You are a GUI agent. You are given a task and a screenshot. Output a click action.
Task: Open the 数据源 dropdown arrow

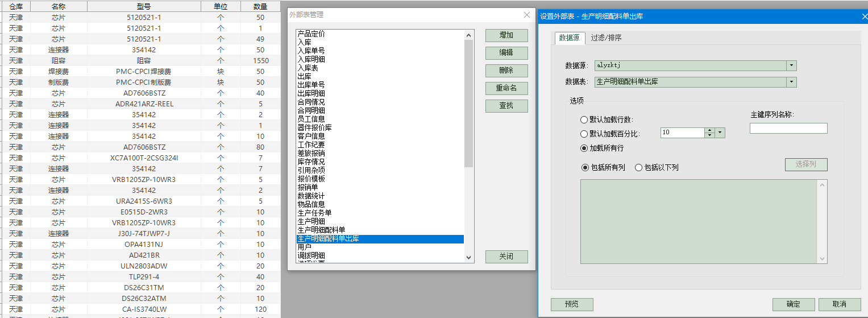(792, 65)
